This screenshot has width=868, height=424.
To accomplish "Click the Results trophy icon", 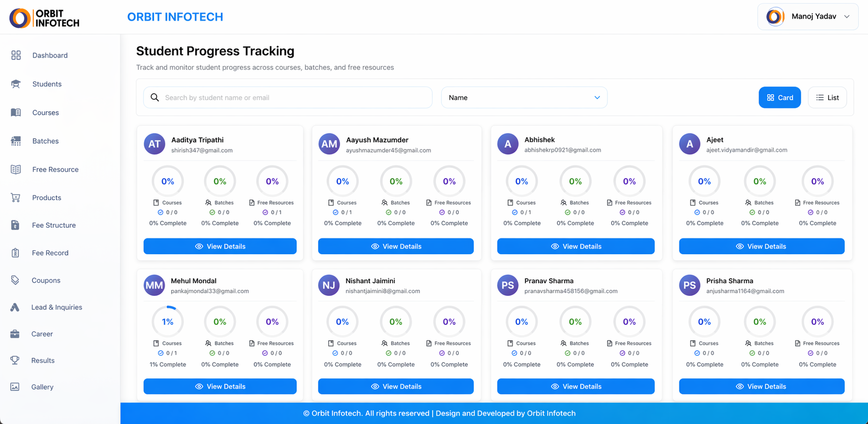I will 15,360.
